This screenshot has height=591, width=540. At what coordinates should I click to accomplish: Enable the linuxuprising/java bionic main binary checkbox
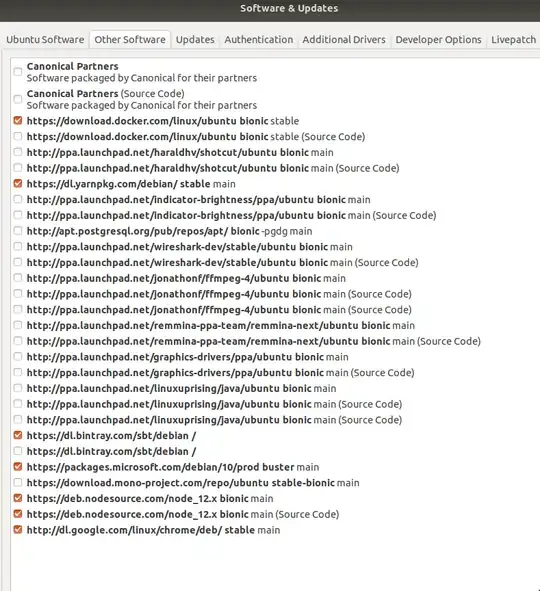18,388
